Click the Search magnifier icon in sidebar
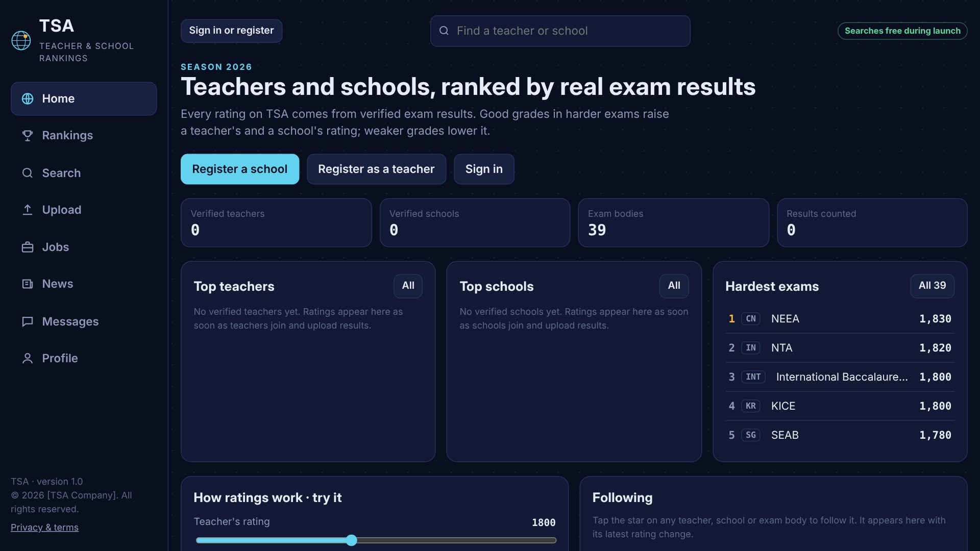 tap(28, 173)
